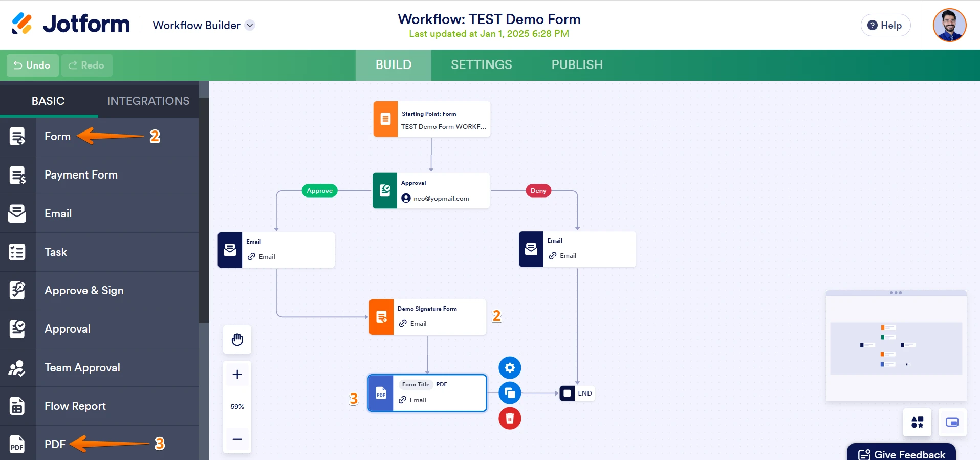This screenshot has height=460, width=980.
Task: Toggle the minimap view icon
Action: (952, 422)
